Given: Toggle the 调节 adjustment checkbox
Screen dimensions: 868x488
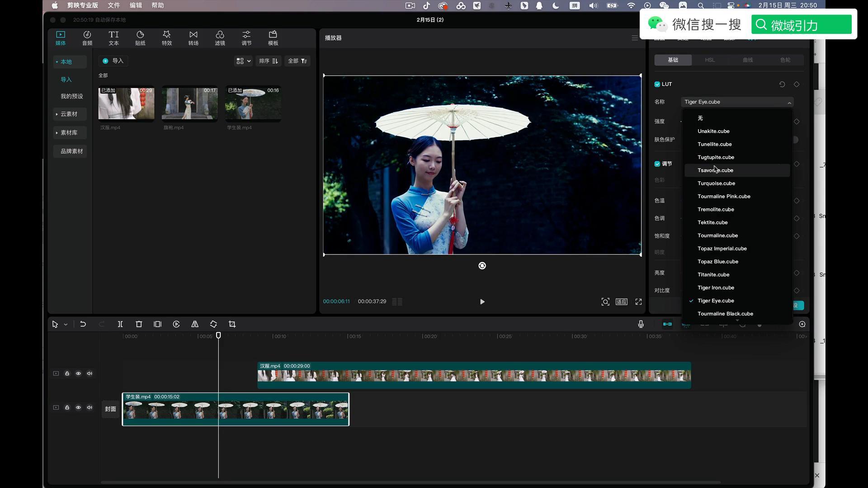Looking at the screenshot, I should point(657,164).
